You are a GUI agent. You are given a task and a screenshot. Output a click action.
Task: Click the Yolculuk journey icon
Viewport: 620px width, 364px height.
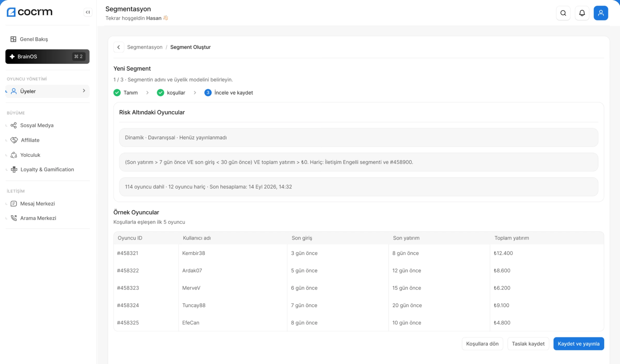pos(14,155)
